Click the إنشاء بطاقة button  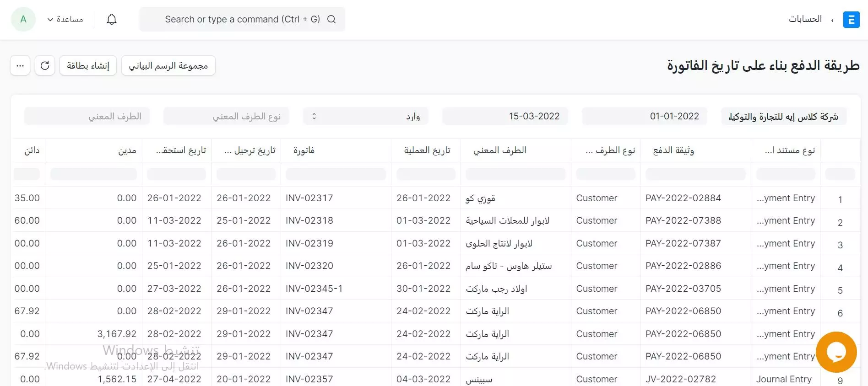[88, 65]
